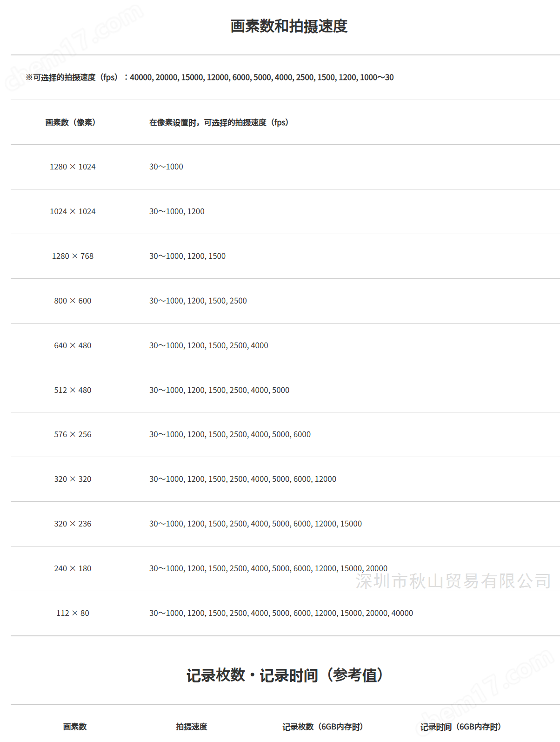The height and width of the screenshot is (742, 560).
Task: Select the 512 × 480 resolution cell
Action: click(x=73, y=390)
